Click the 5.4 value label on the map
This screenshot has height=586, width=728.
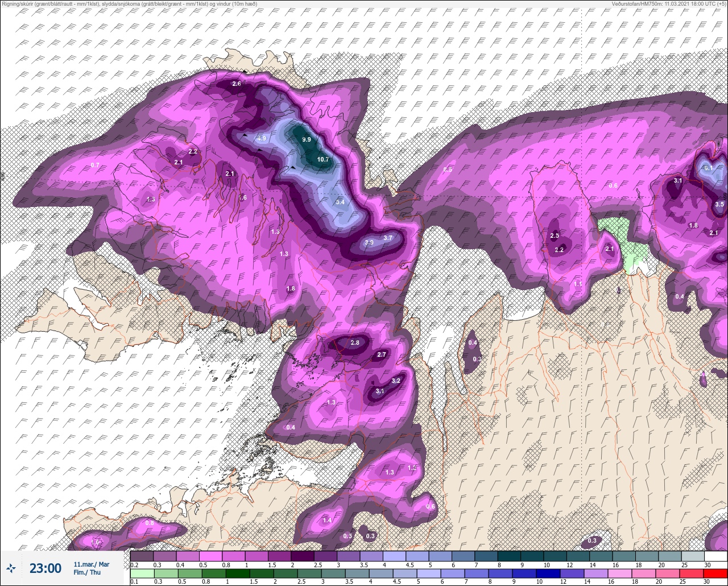click(340, 202)
